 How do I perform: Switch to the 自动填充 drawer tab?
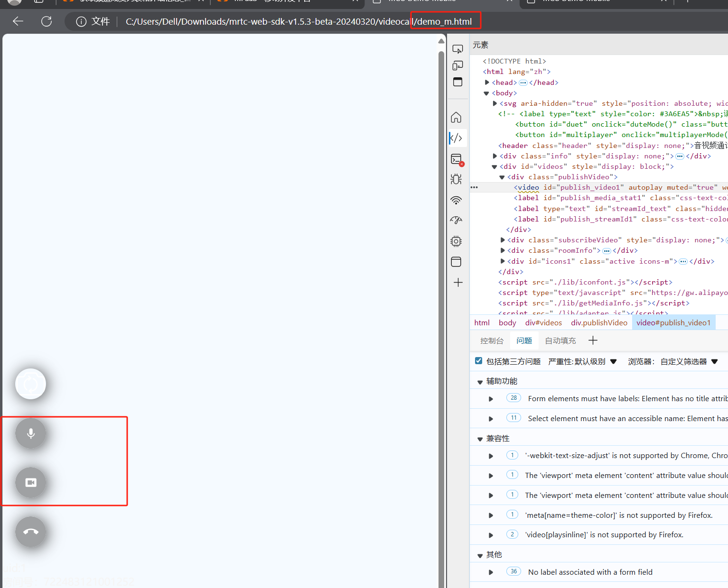point(560,340)
